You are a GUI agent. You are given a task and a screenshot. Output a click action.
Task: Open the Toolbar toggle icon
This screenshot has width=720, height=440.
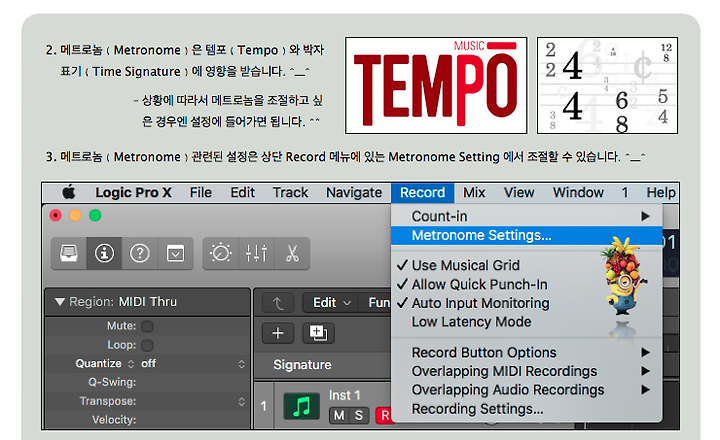coord(175,253)
